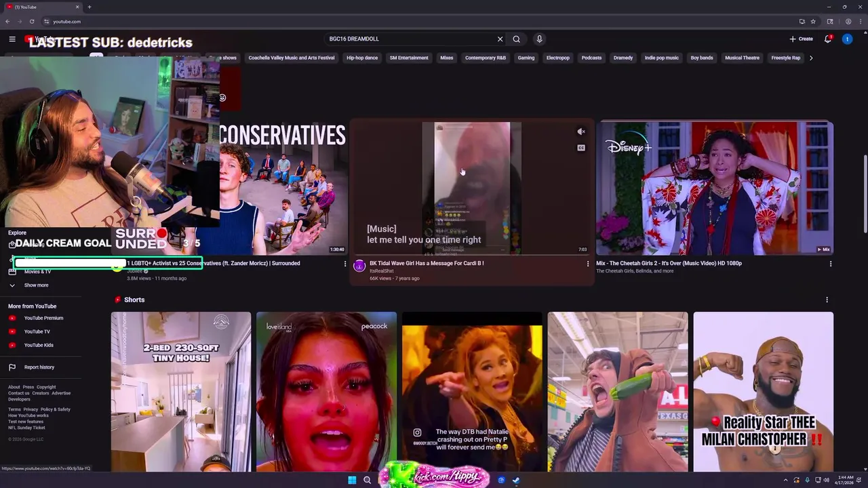The width and height of the screenshot is (868, 488).
Task: Open Windows taskbar search
Action: [367, 480]
